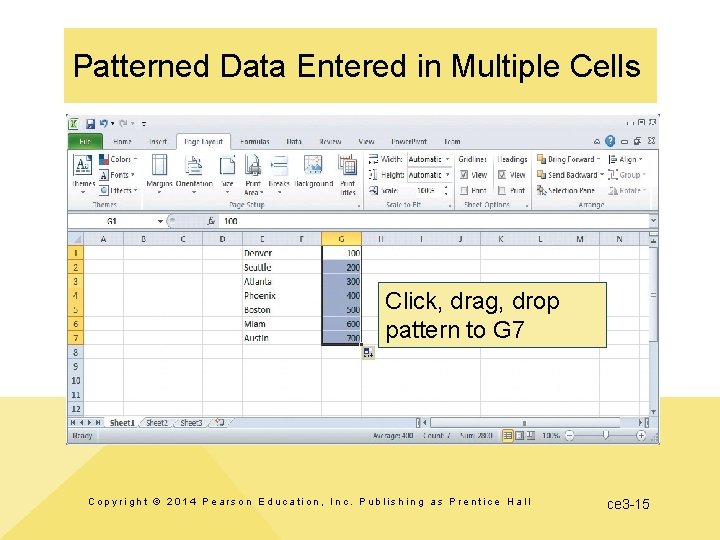Screen dimensions: 720x540
Task: Toggle Headings Print checkbox
Action: (x=502, y=190)
